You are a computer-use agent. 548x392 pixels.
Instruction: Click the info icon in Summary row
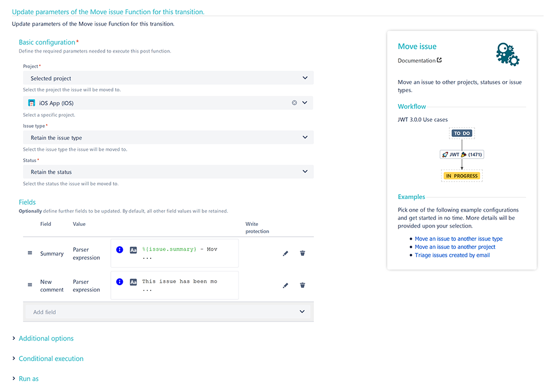click(x=119, y=249)
